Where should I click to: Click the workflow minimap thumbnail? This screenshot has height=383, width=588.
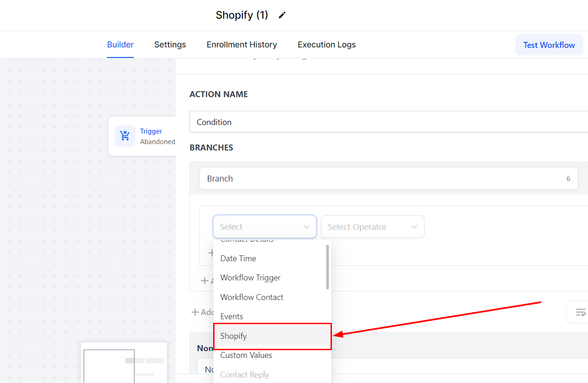pyautogui.click(x=124, y=363)
